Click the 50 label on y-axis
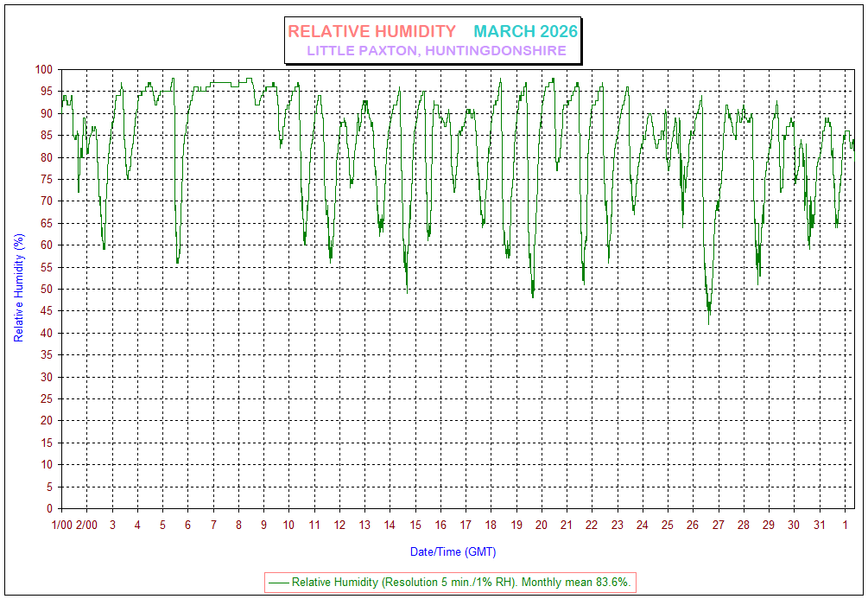Viewport: 868px width, 599px height. (47, 289)
